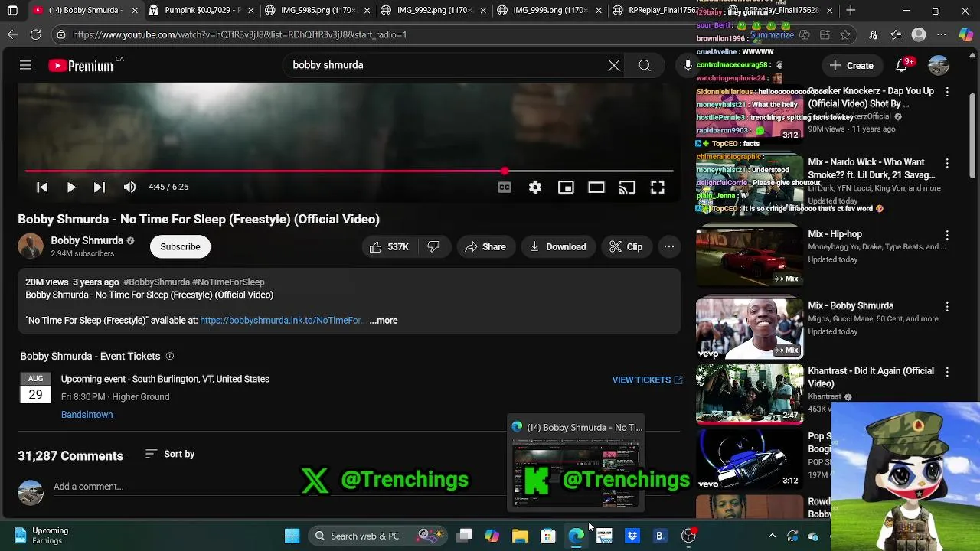Open options for Nardo Wick mix
This screenshot has height=551, width=980.
click(x=947, y=163)
